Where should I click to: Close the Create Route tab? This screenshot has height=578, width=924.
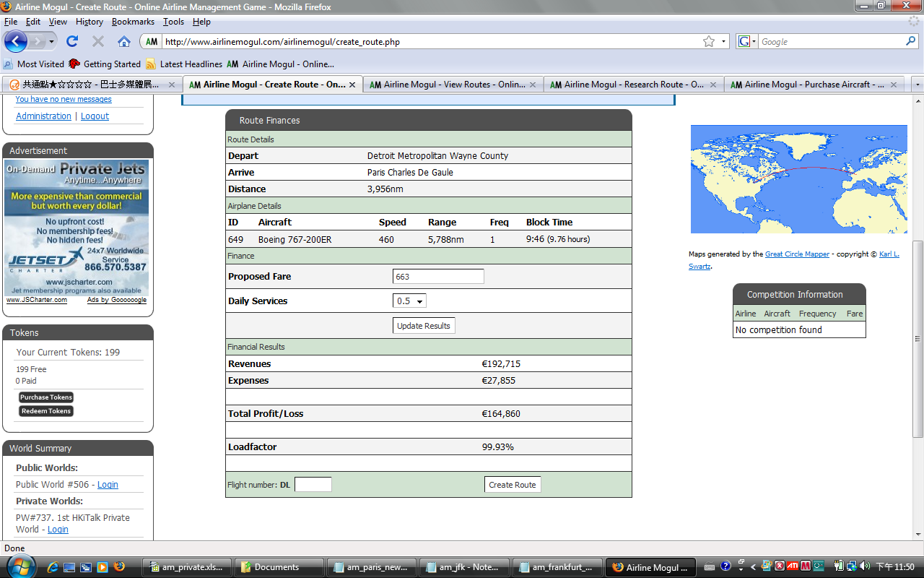point(352,85)
